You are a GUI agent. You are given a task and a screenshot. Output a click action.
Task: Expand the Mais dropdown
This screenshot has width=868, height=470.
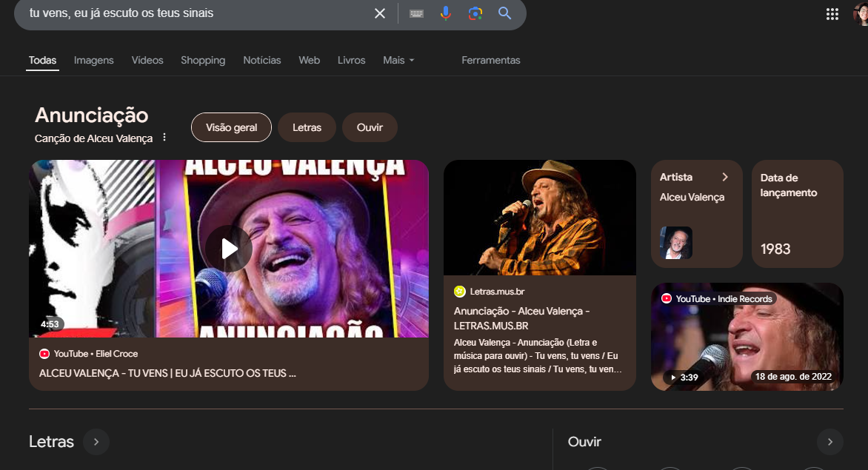(398, 60)
